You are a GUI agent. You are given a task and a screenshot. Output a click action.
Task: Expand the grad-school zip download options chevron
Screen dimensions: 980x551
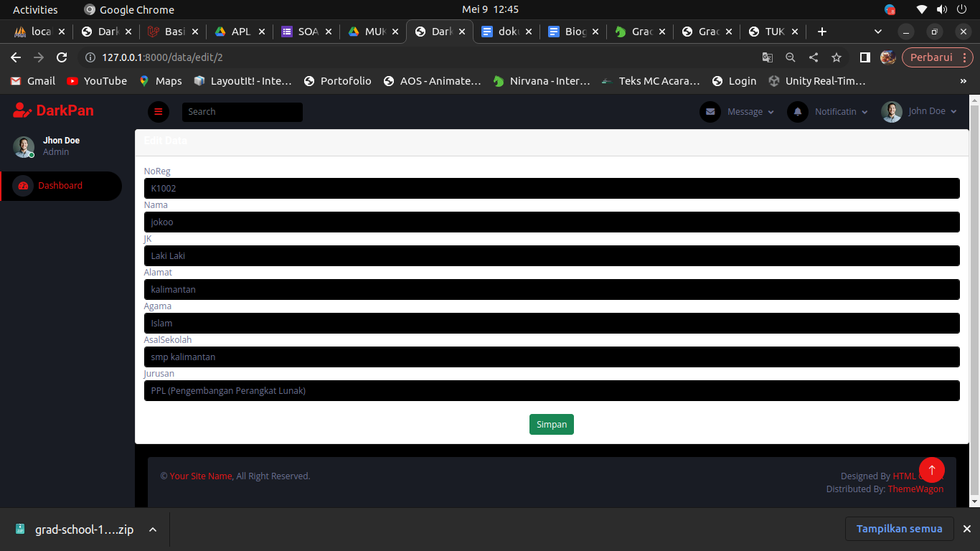[153, 529]
